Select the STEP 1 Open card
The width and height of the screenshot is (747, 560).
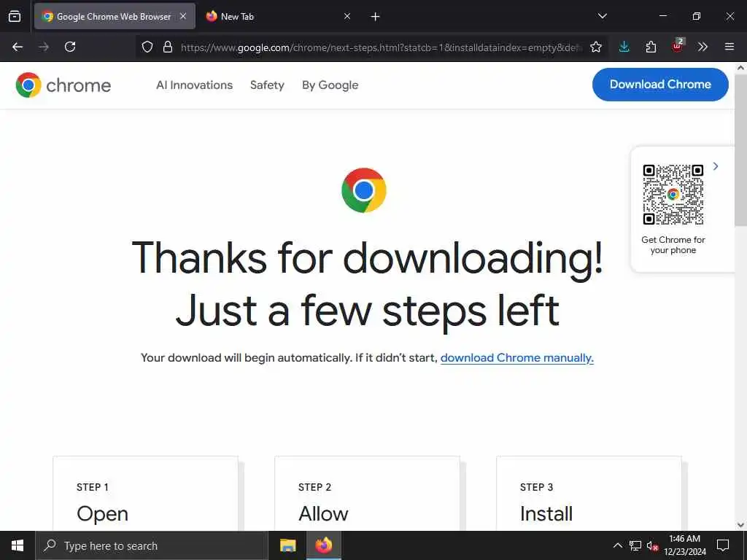pos(145,494)
